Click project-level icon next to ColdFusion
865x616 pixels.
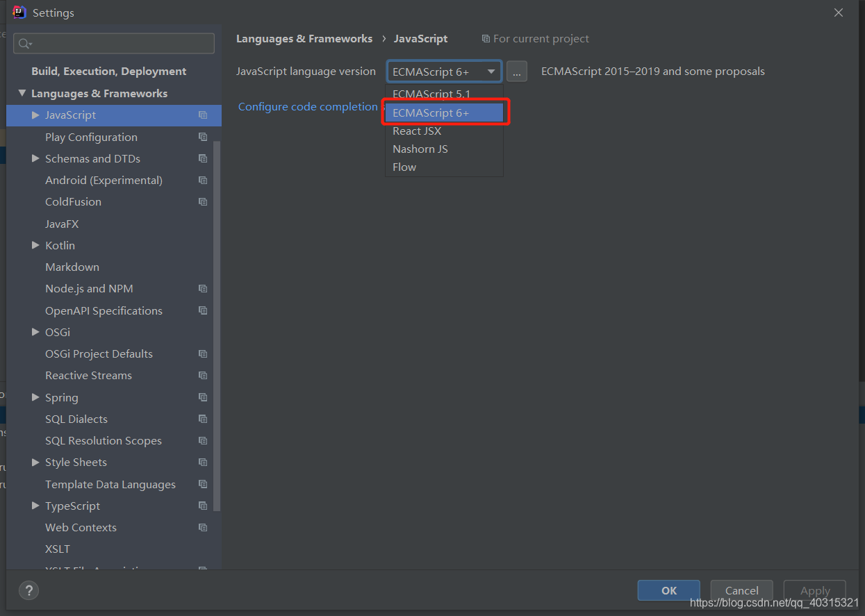[203, 202]
